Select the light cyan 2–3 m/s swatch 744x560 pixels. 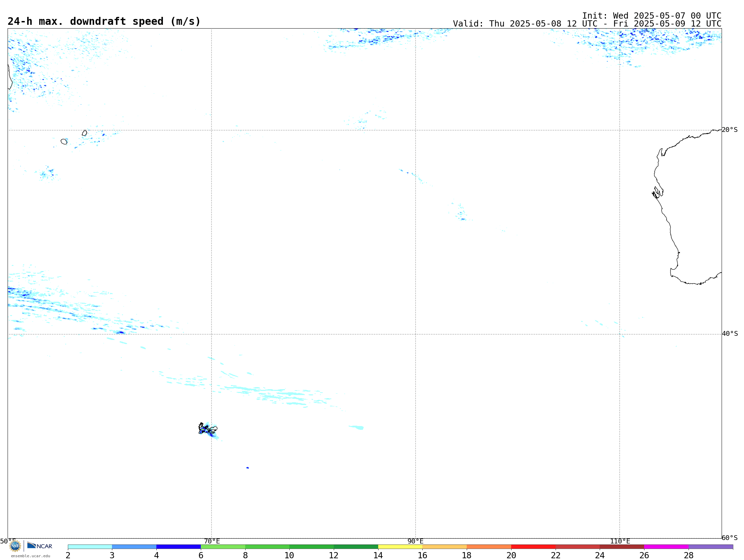pyautogui.click(x=90, y=547)
